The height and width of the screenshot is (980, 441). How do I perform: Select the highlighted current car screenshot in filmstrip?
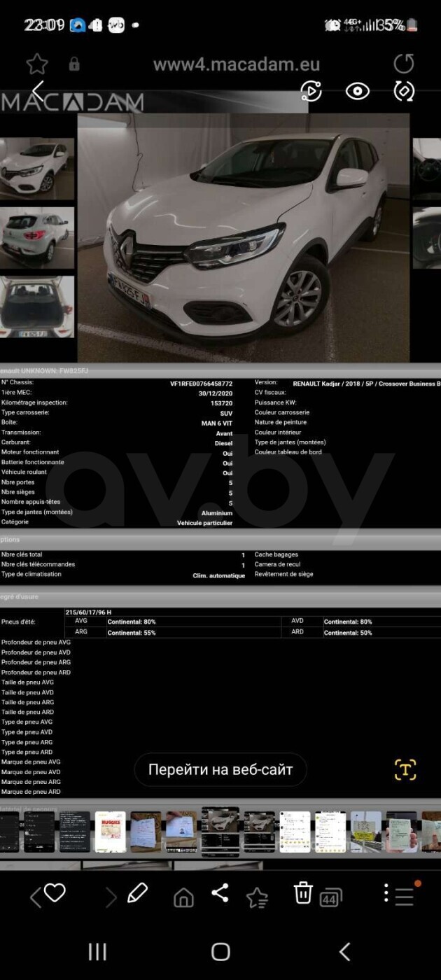coord(220,832)
